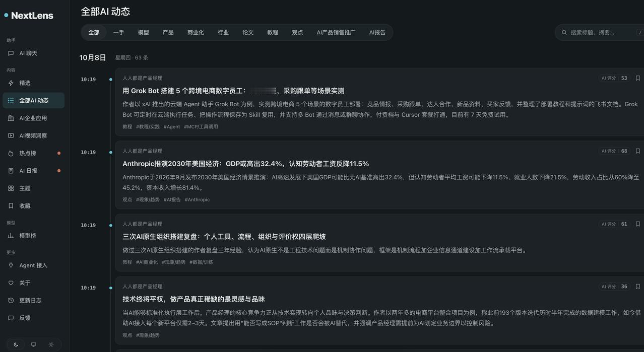The width and height of the screenshot is (644, 352).
Task: Select the 行业 filter tab
Action: [223, 32]
